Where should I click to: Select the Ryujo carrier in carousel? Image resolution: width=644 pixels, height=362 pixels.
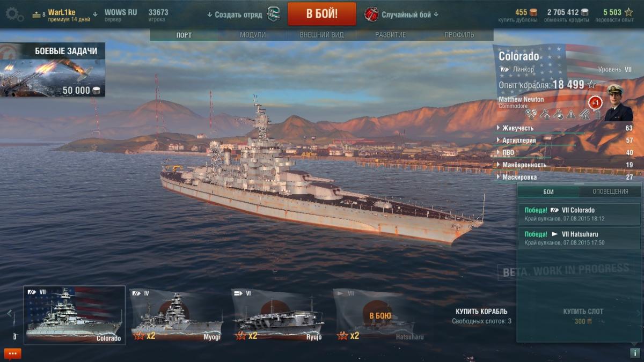[279, 316]
